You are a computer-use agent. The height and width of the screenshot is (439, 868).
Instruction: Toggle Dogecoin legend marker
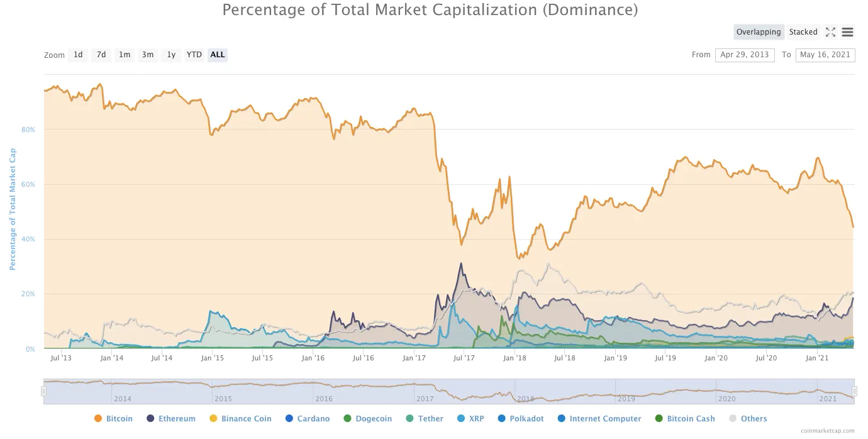(x=348, y=419)
